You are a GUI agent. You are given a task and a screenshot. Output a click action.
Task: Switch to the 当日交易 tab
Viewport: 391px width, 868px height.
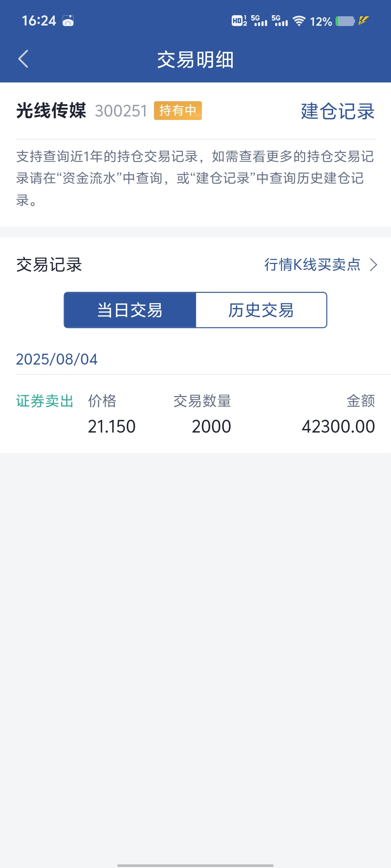coord(130,310)
